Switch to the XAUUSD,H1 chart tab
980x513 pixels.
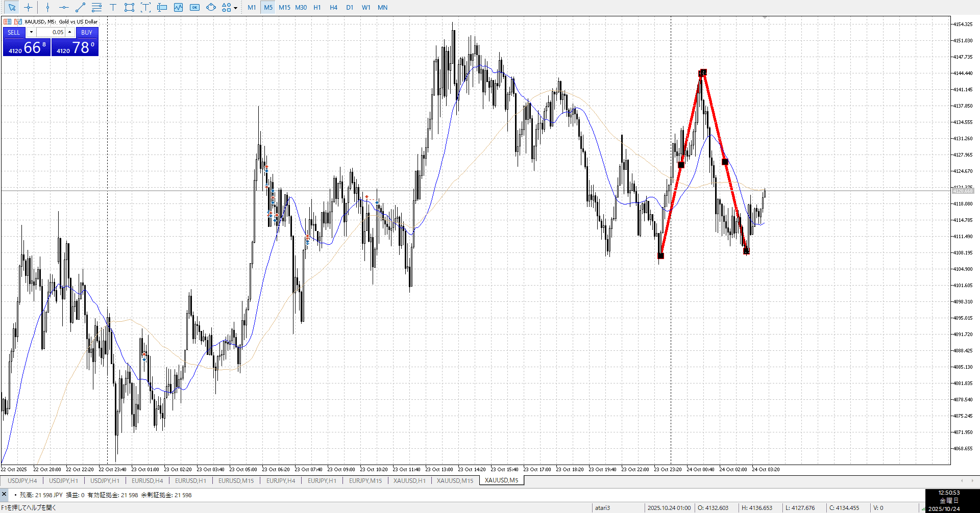pos(409,480)
